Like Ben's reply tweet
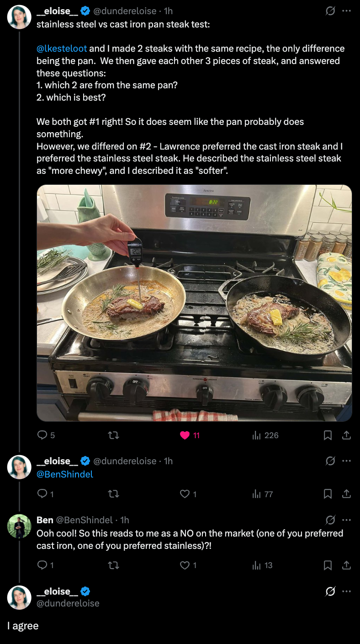Viewport: 360px width, 644px height. [x=185, y=565]
